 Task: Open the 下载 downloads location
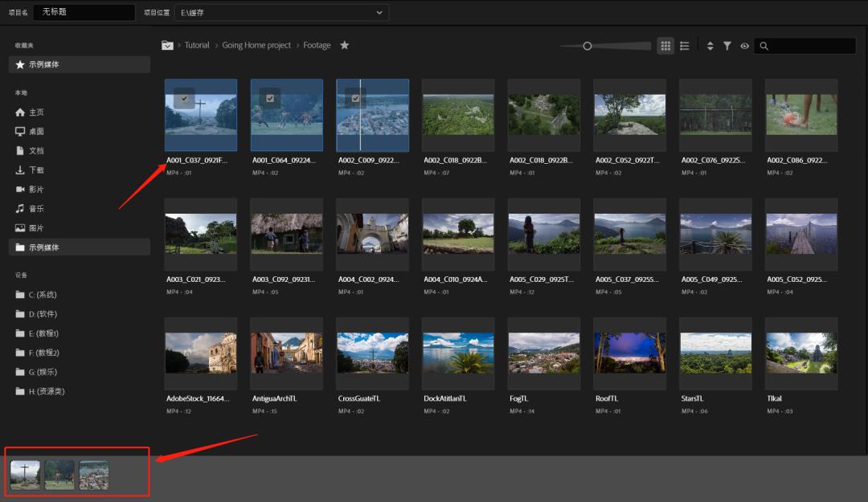point(36,170)
